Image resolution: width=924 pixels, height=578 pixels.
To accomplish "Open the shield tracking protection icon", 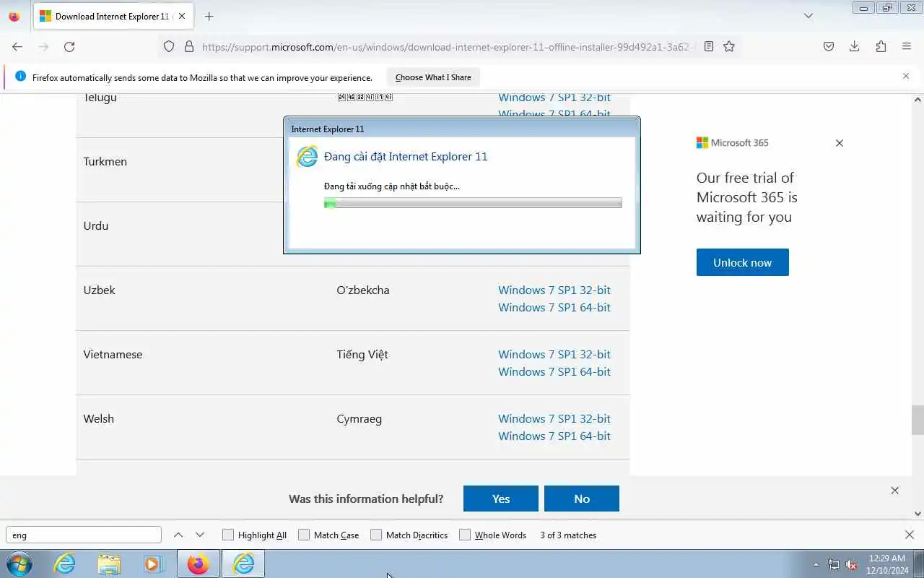I will click(169, 46).
